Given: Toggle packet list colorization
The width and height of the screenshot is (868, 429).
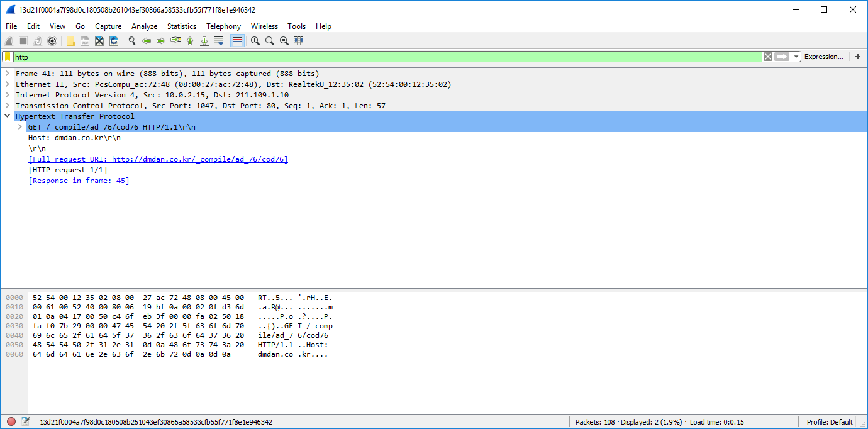Looking at the screenshot, I should 237,41.
